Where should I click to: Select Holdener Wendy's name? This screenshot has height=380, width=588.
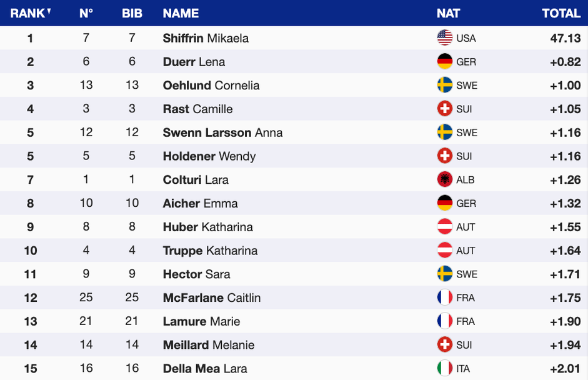pyautogui.click(x=209, y=156)
